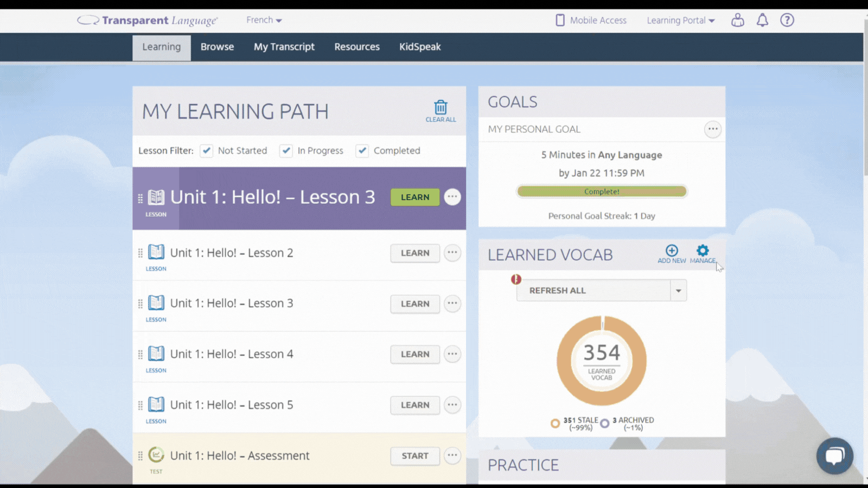Go to the Resources tab

357,47
